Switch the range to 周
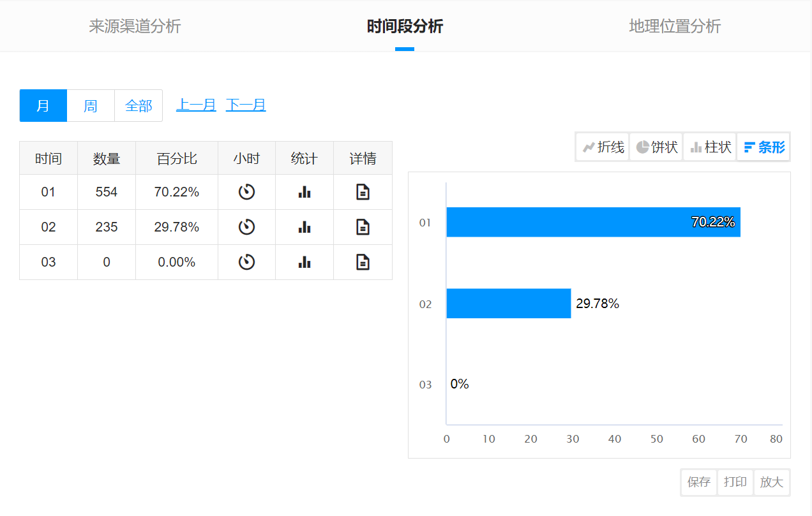 coord(91,105)
